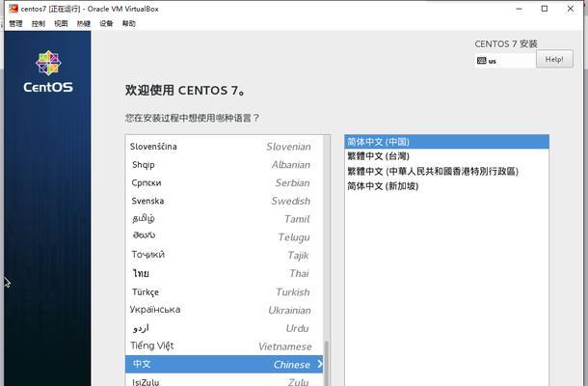Open the 帮助 menu

click(128, 24)
